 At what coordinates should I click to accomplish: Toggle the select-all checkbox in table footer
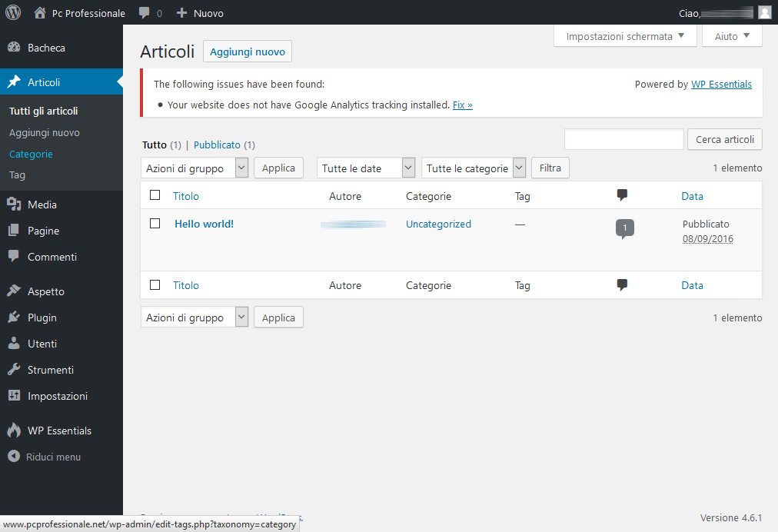tap(155, 285)
